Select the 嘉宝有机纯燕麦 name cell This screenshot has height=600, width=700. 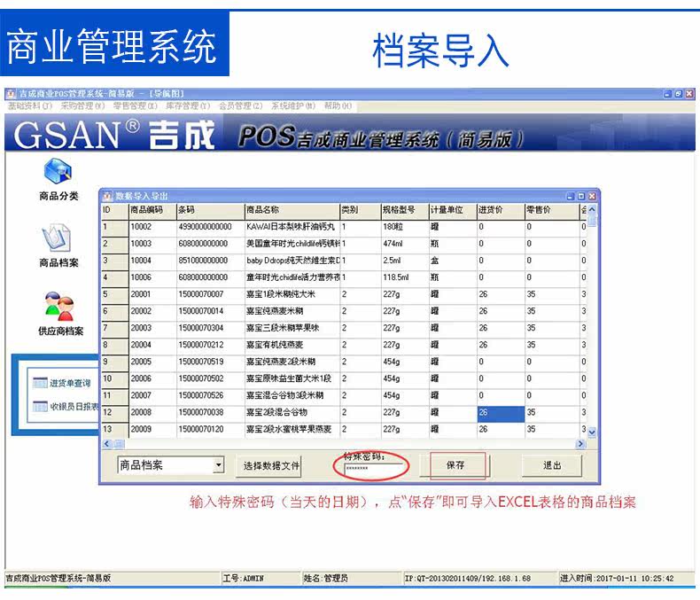click(292, 345)
